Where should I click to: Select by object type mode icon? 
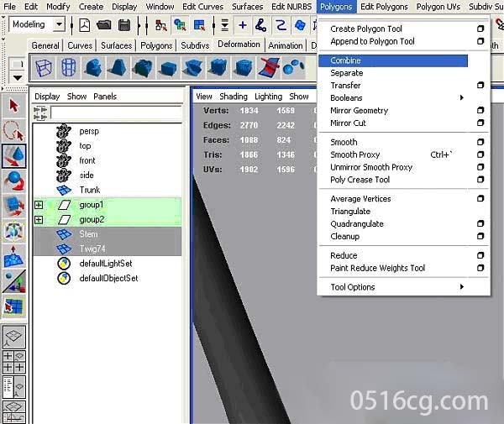tap(180, 25)
